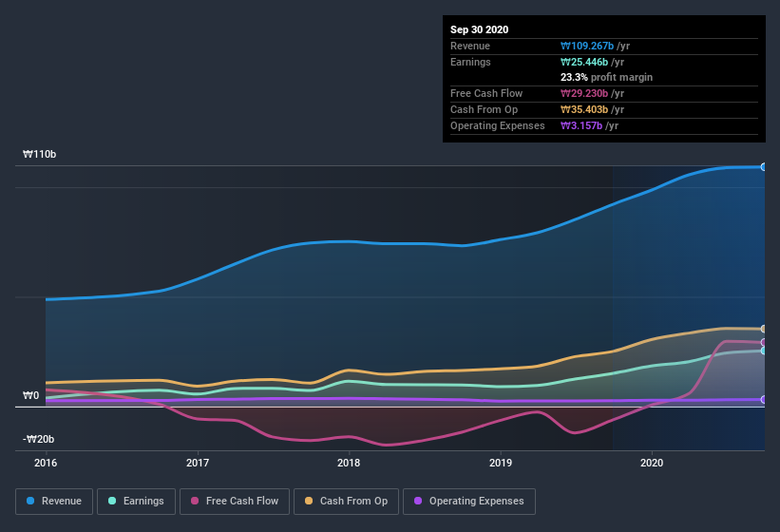780x532 pixels.
Task: Click the 23.3% profit margin text
Action: click(606, 77)
